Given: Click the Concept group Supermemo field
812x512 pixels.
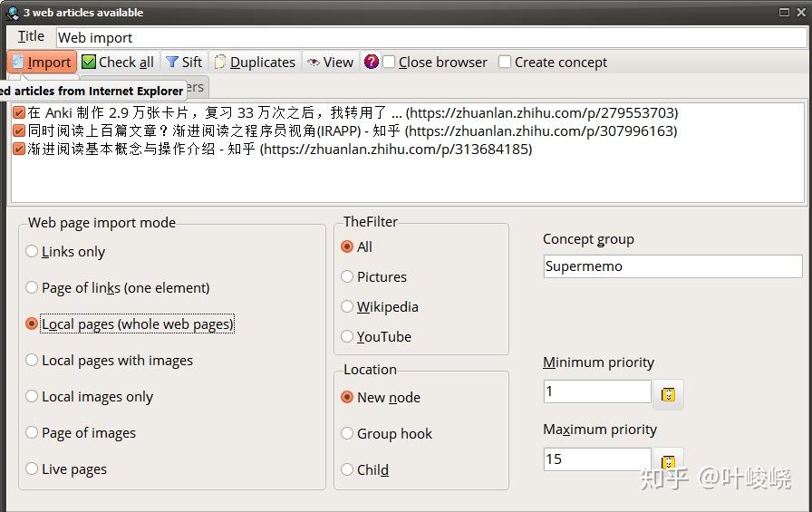Looking at the screenshot, I should point(672,266).
